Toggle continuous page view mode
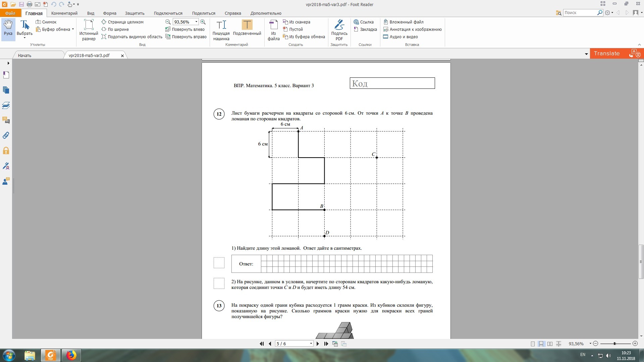 [541, 344]
